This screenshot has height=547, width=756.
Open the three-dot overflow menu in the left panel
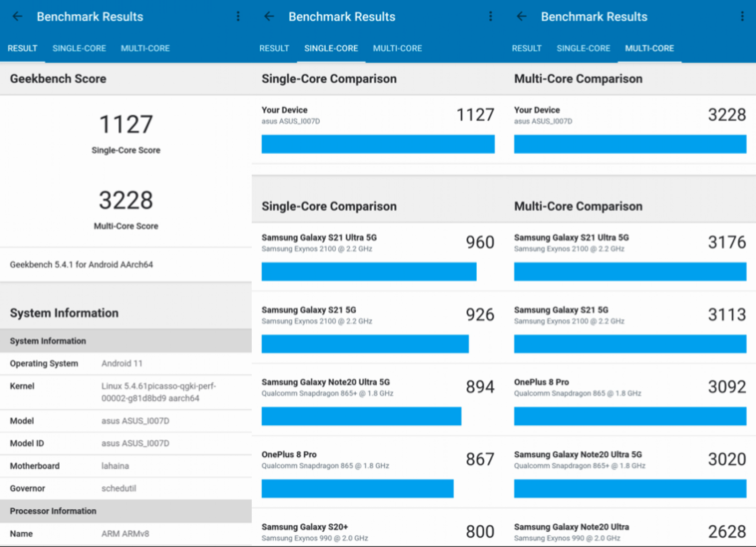[x=238, y=16]
